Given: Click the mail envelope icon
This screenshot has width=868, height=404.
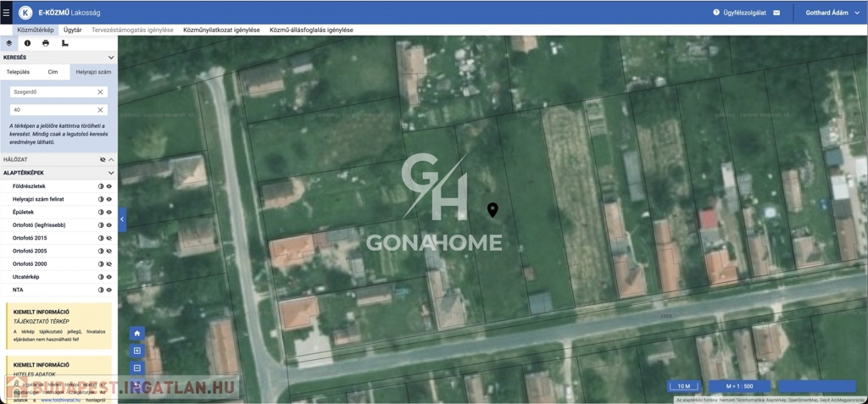Looking at the screenshot, I should click(x=776, y=13).
